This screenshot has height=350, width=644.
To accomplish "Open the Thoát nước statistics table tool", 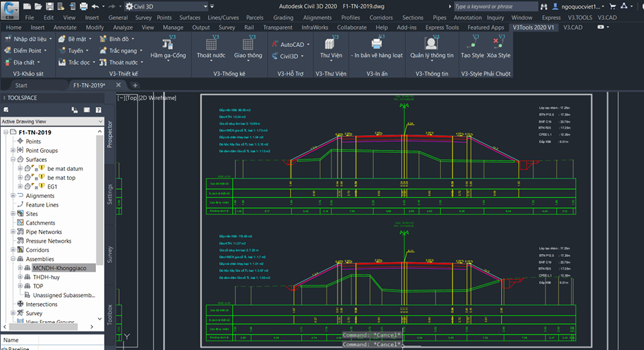I will 211,44.
